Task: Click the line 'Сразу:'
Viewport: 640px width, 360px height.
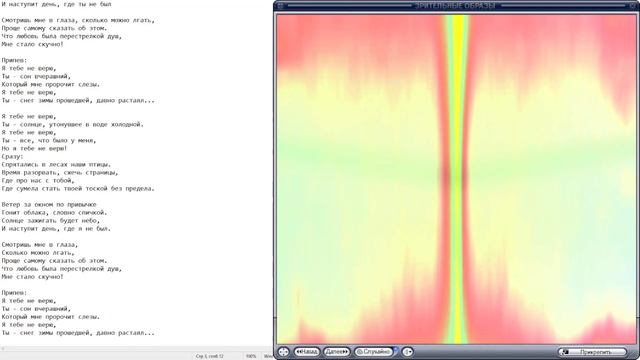Action: pos(13,156)
